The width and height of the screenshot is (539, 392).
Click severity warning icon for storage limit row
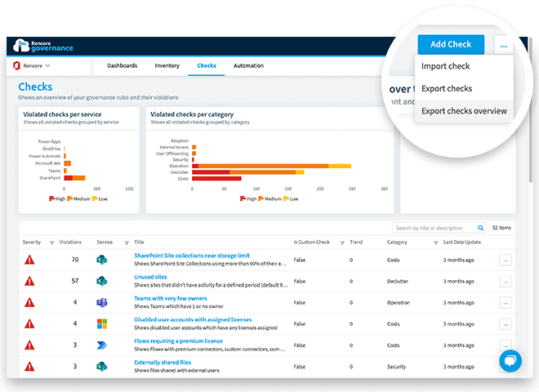[x=29, y=260]
